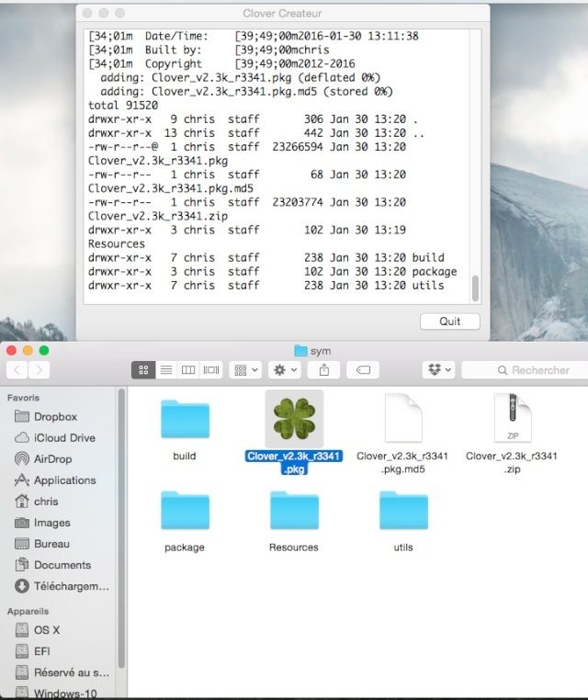Click the Quit button in Clover Createur
The image size is (588, 700).
[x=449, y=322]
